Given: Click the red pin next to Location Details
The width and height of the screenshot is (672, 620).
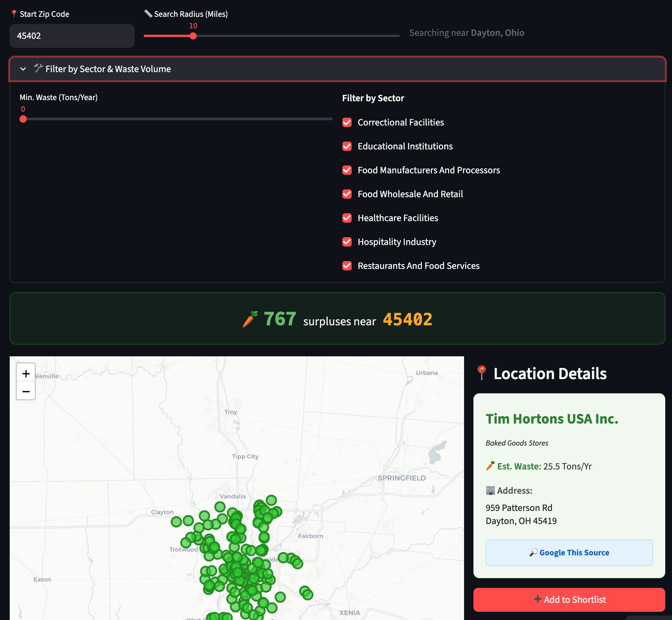Looking at the screenshot, I should [x=482, y=373].
